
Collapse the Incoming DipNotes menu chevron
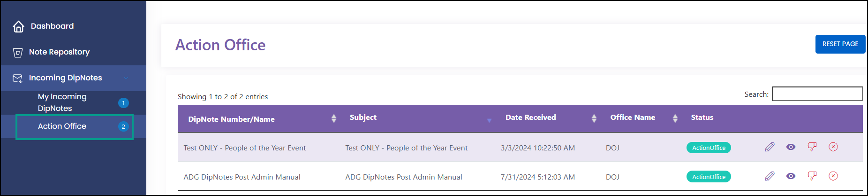tap(126, 78)
